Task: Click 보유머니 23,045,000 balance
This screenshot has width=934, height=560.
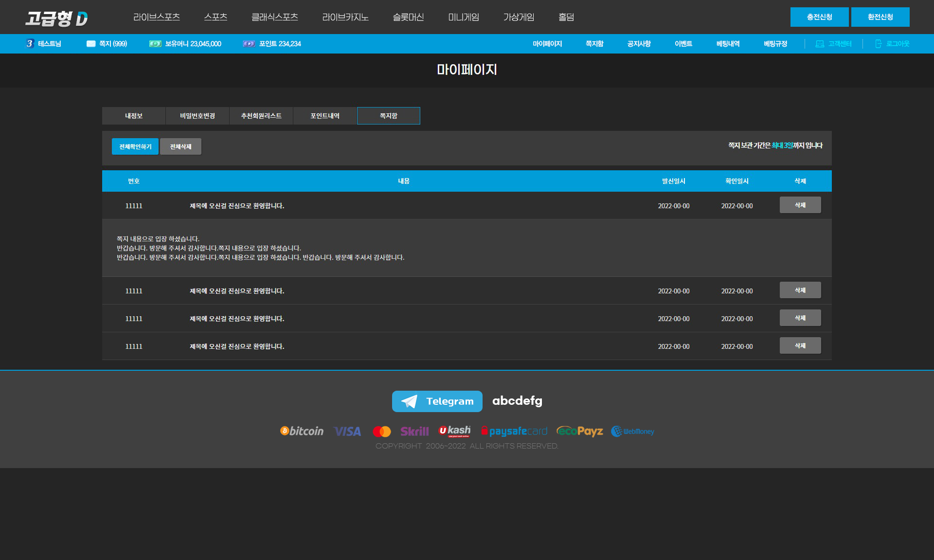Action: point(193,44)
